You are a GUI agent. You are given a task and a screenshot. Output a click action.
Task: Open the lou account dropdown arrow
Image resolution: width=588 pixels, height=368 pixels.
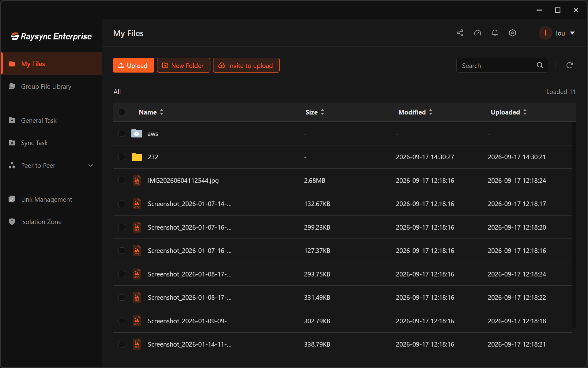pyautogui.click(x=572, y=33)
